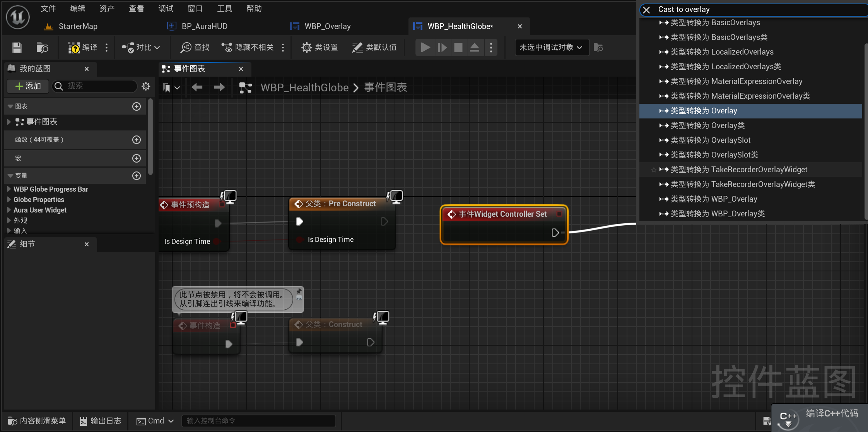Screen dimensions: 868x432
Task: Stop the simulation with Stop button
Action: pos(458,48)
